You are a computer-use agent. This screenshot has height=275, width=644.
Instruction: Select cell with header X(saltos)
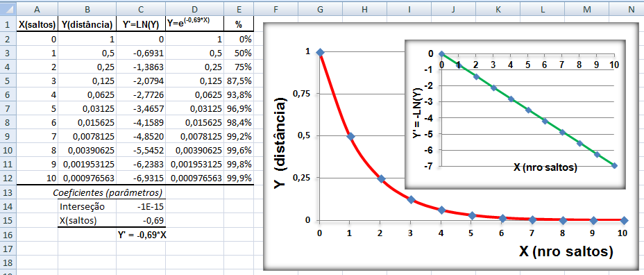pyautogui.click(x=37, y=24)
